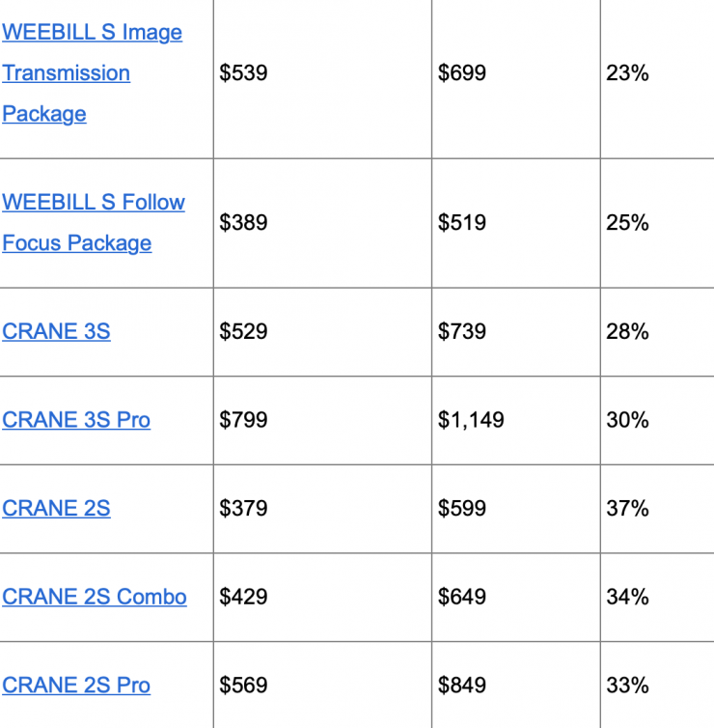714x728 pixels.
Task: Visit the CRANE 2S Combo link
Action: pos(95,597)
